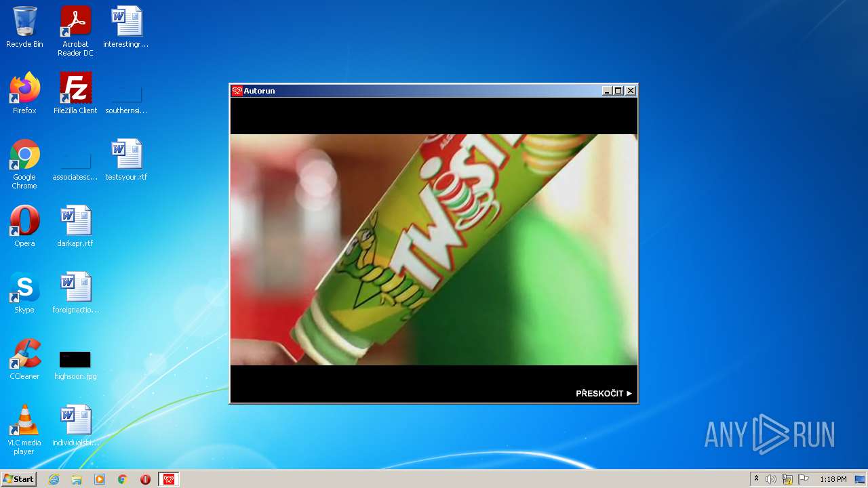Click the Show desktop button
The width and height of the screenshot is (868, 488).
860,479
